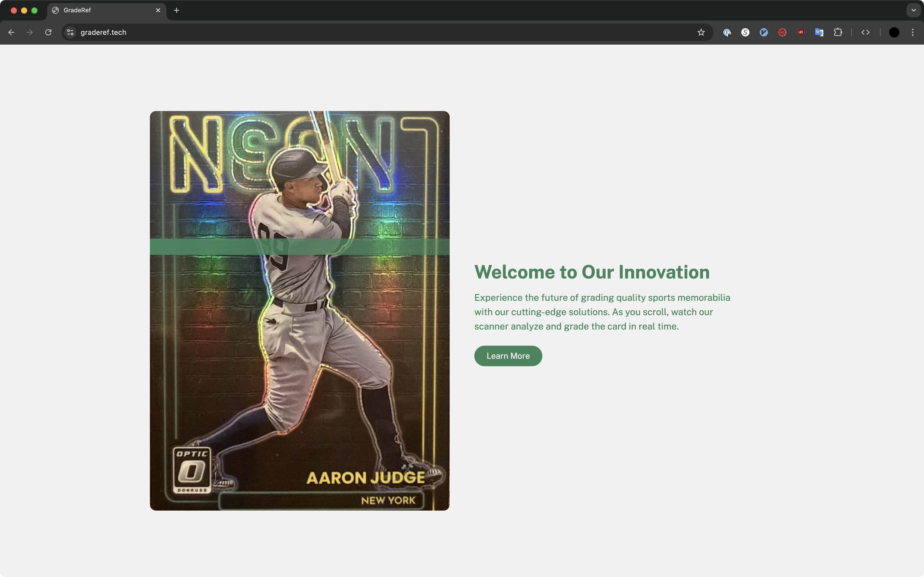
Task: Open the uBlock Origin extension
Action: tap(801, 32)
